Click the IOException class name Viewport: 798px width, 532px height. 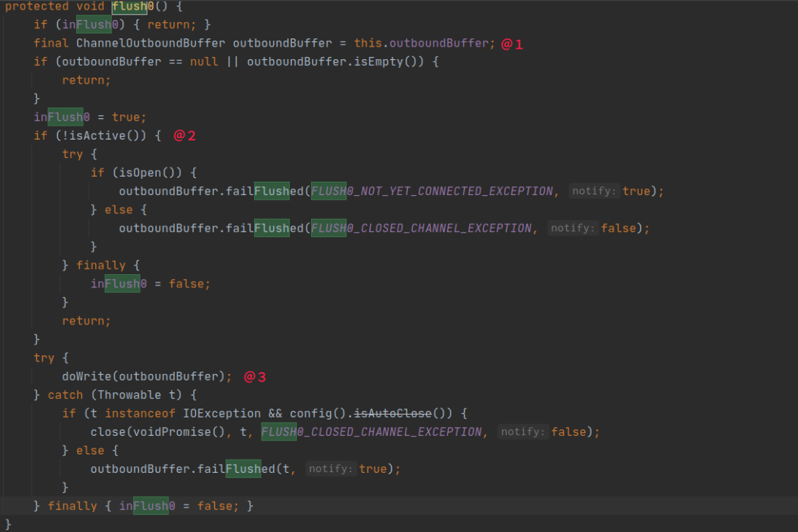[222, 413]
